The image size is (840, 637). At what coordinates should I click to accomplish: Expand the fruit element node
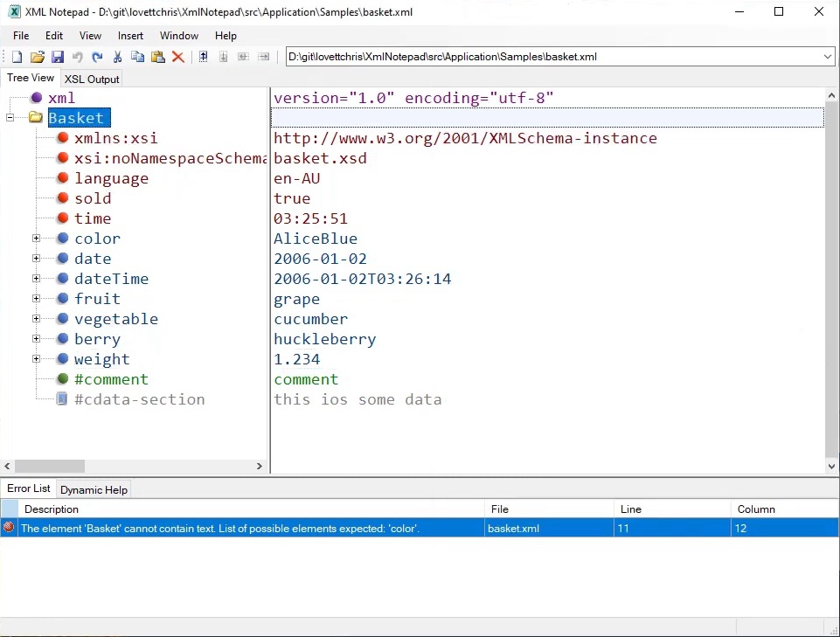pos(37,299)
